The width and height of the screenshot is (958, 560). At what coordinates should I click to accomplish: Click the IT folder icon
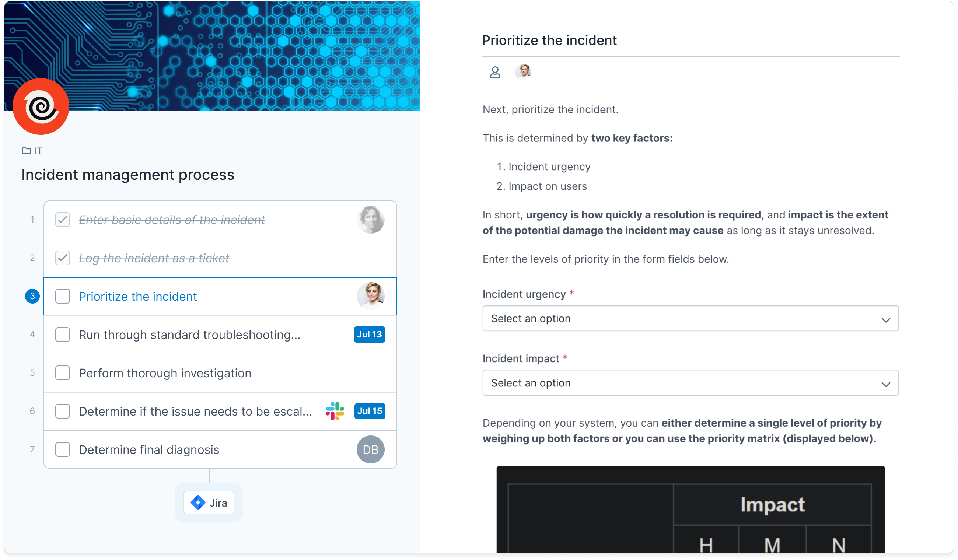point(26,151)
